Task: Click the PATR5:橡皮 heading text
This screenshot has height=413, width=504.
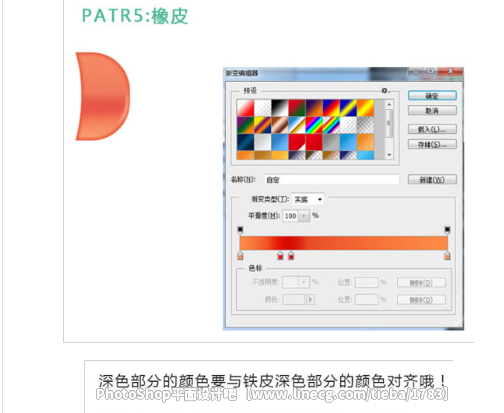Action: (135, 16)
